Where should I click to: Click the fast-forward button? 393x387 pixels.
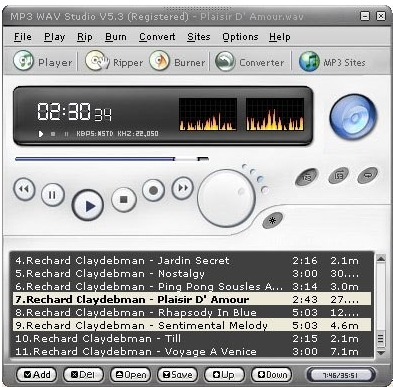point(182,188)
